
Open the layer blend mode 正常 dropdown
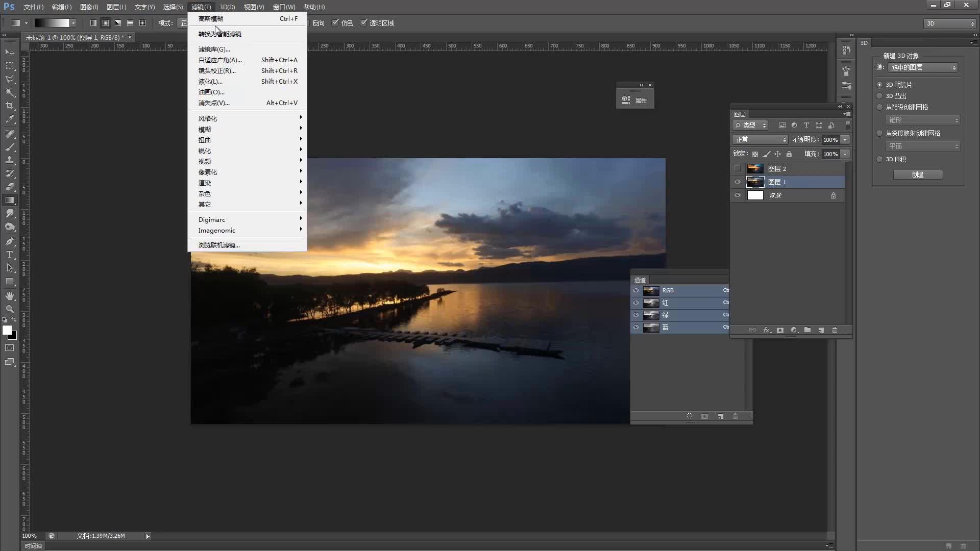tap(760, 140)
